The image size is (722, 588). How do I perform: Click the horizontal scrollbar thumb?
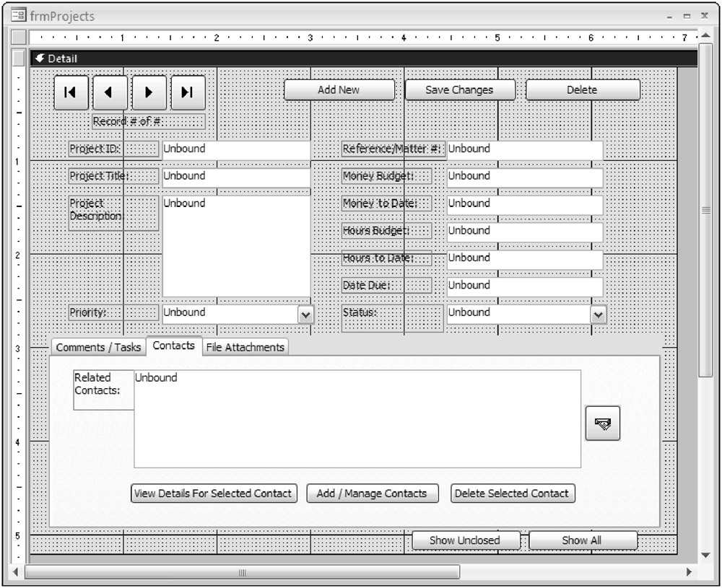[242, 572]
